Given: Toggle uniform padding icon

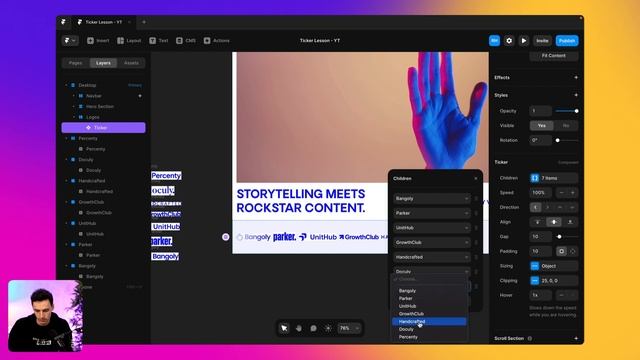Looking at the screenshot, I should pyautogui.click(x=561, y=251).
